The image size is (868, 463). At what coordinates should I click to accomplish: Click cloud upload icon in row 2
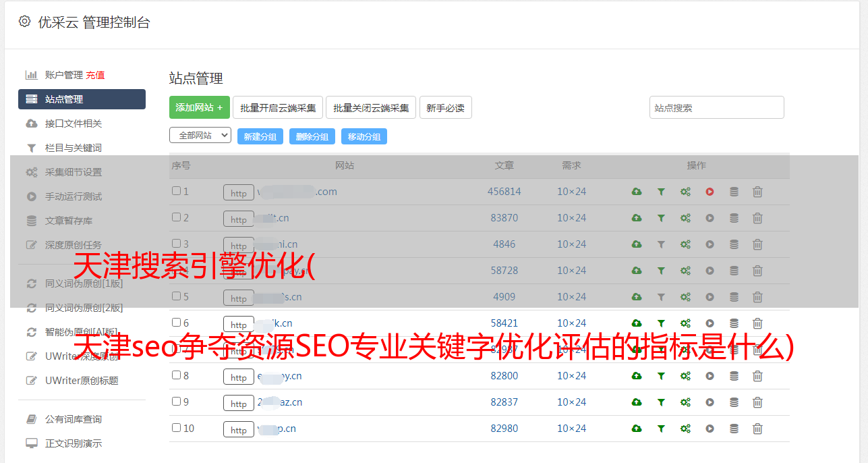pos(637,218)
